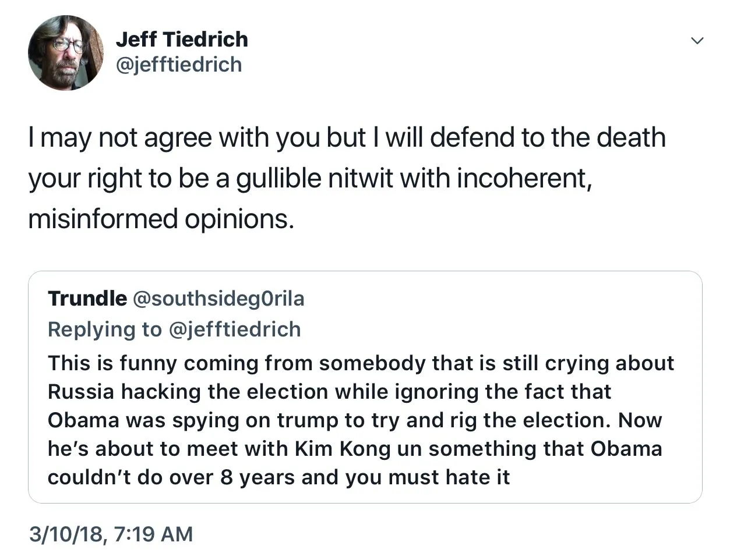
Task: Open the Jeff Tiedrich display name link
Action: coord(182,40)
